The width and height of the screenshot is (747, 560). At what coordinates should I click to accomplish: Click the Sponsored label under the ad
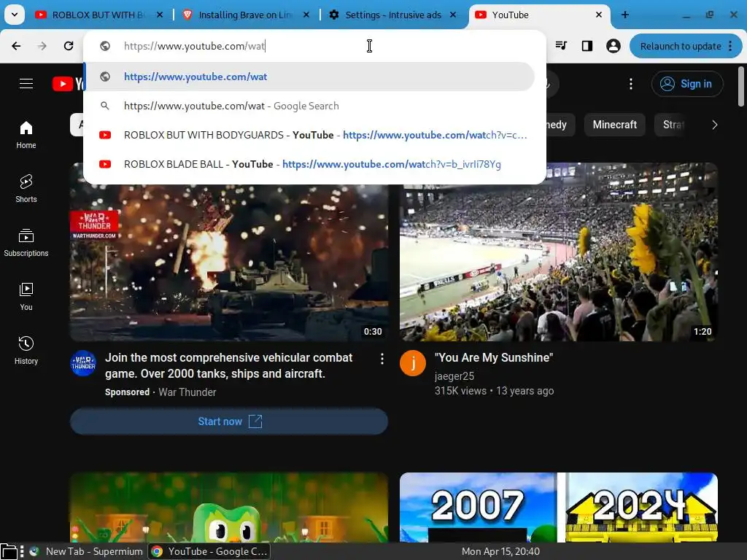tap(127, 392)
